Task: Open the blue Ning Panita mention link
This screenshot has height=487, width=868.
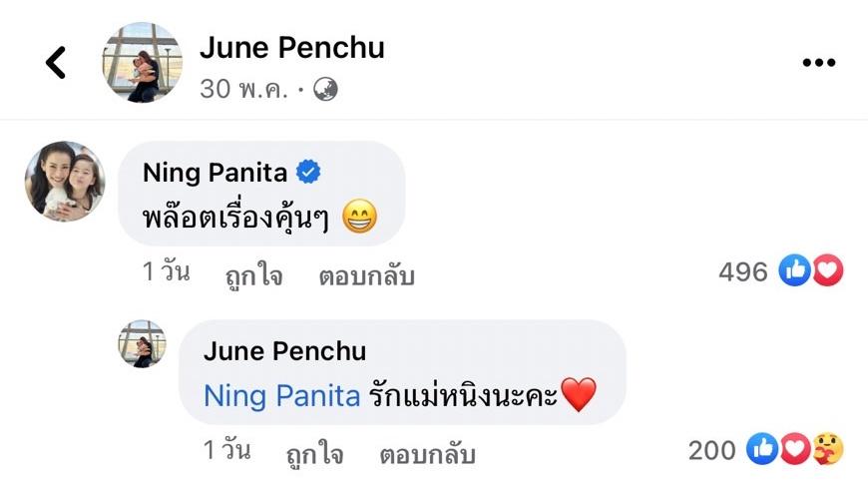Action: click(x=281, y=396)
